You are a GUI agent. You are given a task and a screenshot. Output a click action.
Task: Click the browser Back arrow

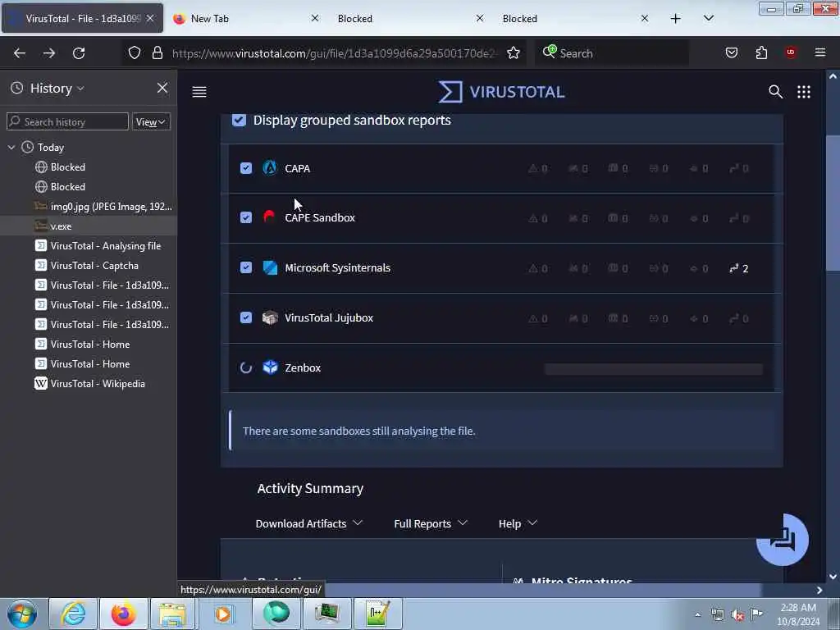[20, 53]
